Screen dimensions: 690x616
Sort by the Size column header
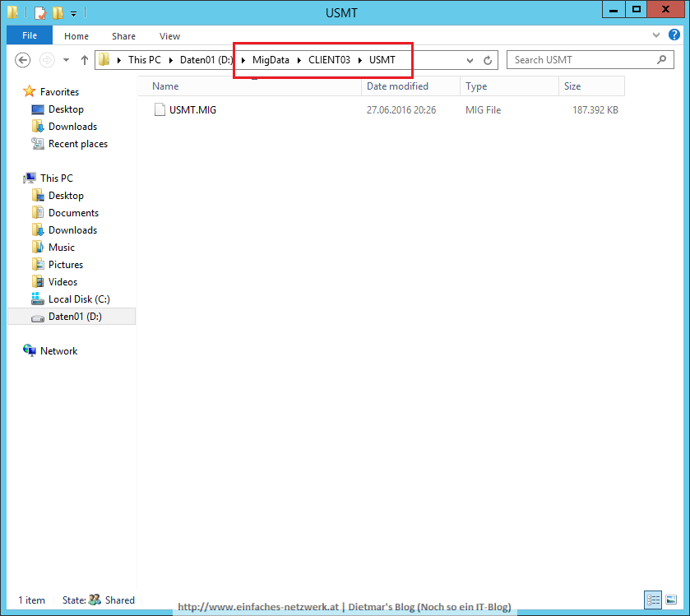tap(591, 86)
